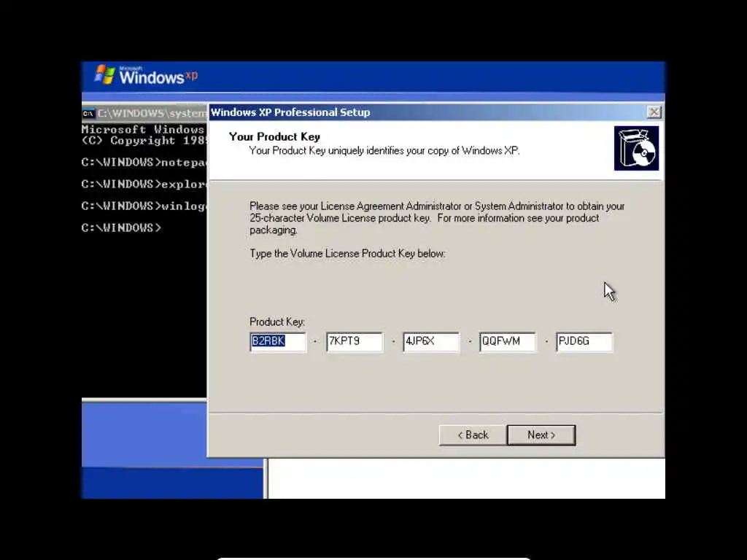Click the C:\WINDOWS>notepa command line
747x560 pixels.
144,163
